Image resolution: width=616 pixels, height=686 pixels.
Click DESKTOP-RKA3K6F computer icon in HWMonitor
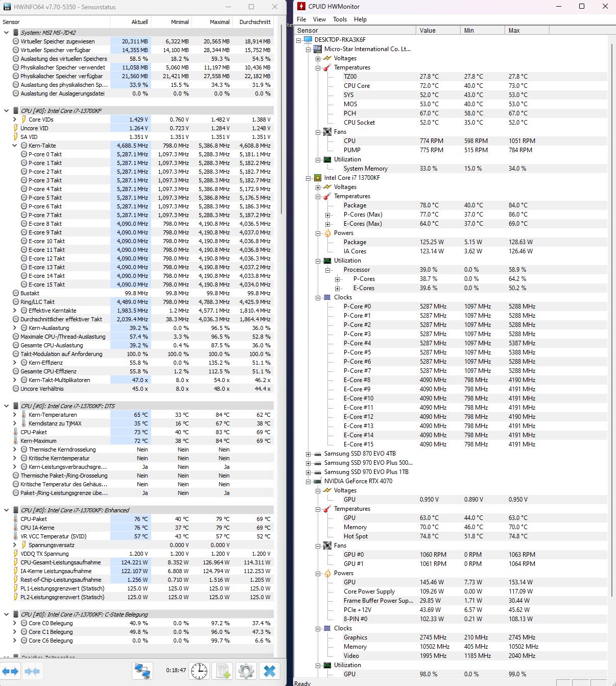click(308, 40)
